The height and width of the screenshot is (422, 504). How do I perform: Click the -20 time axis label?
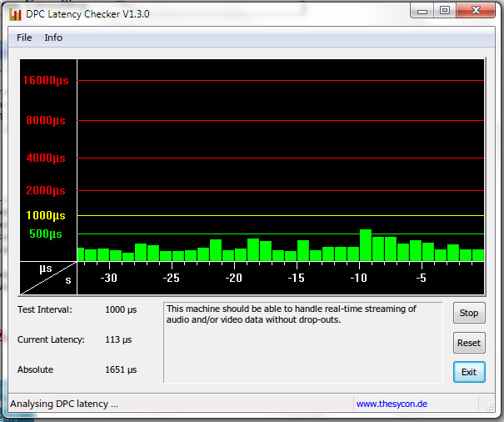click(x=234, y=278)
